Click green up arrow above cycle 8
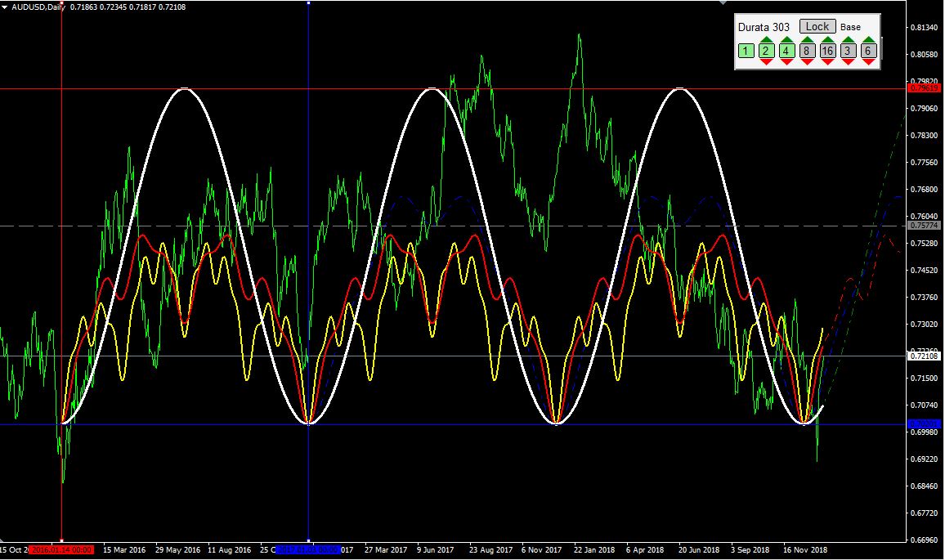The height and width of the screenshot is (560, 945). click(x=807, y=39)
